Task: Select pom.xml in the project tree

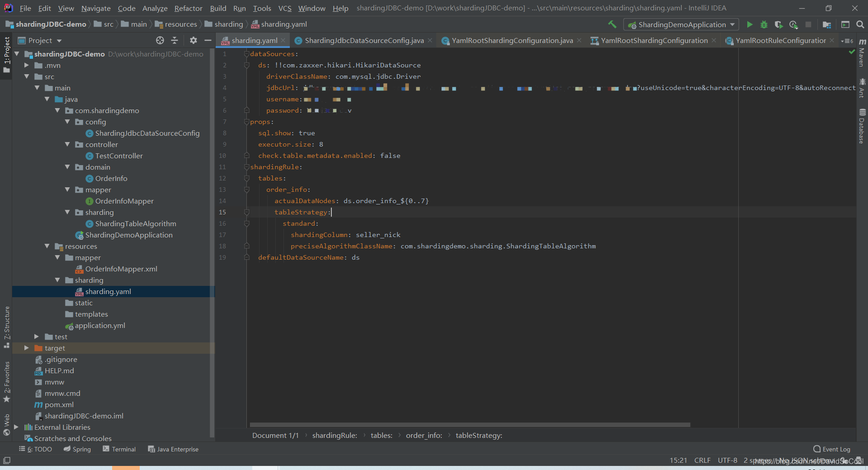Action: click(59, 404)
